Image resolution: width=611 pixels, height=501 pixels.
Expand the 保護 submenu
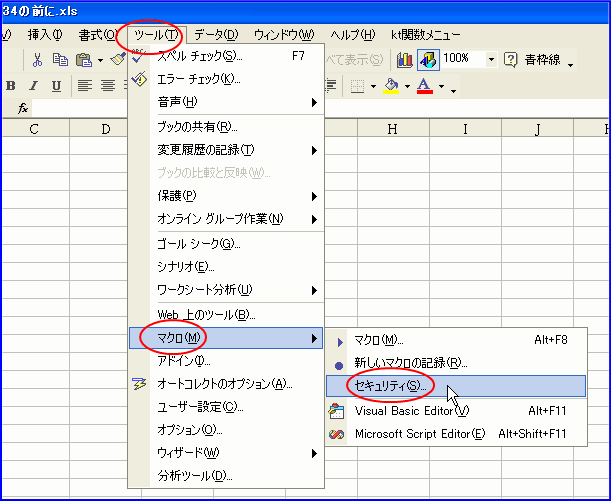(x=226, y=196)
